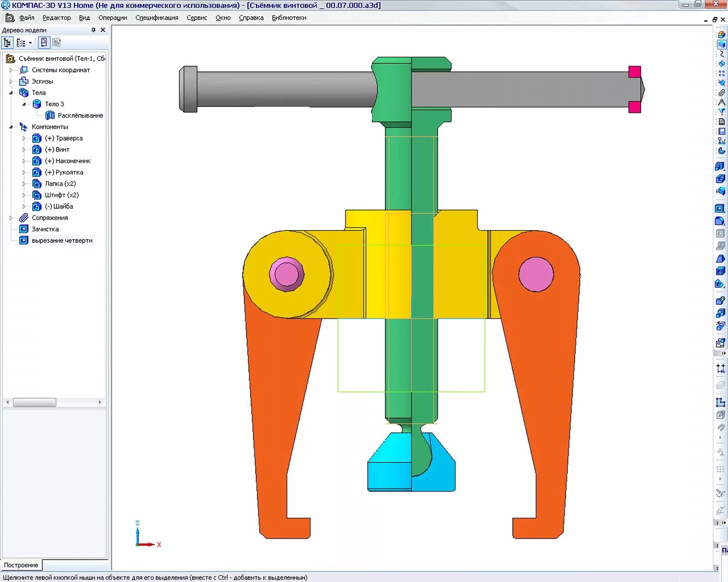
Task: Click the linear dimension icon in right toolbar
Action: 720,368
